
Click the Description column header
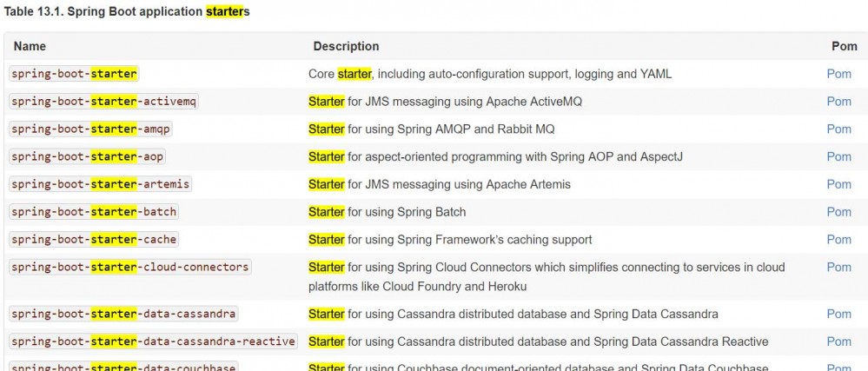point(346,46)
